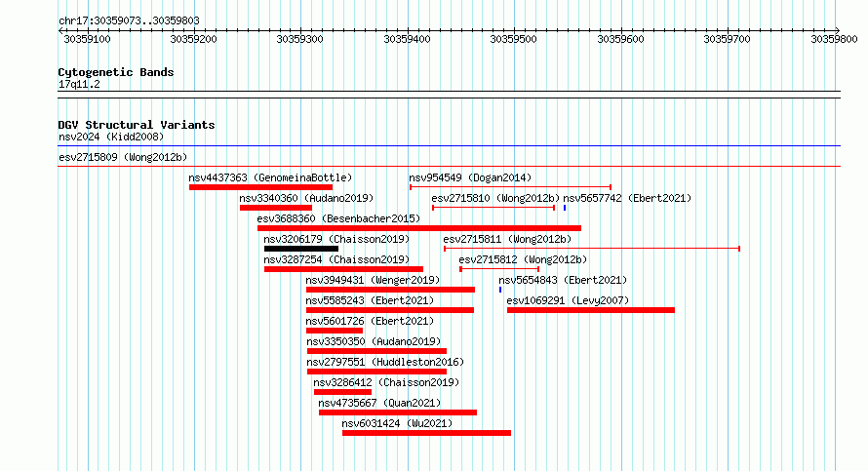Select the esv2715810 (Wong2012b) variant label
The height and width of the screenshot is (471, 868).
pos(495,198)
